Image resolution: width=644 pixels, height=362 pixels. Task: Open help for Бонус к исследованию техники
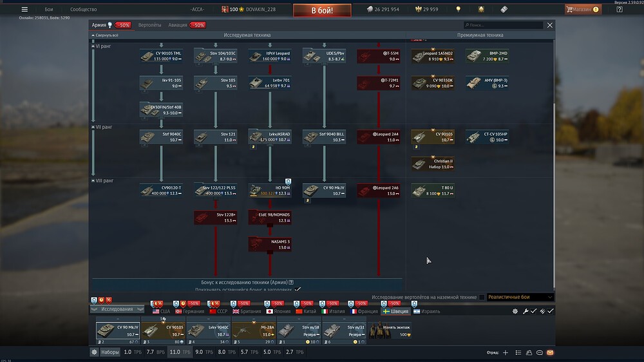[291, 282]
